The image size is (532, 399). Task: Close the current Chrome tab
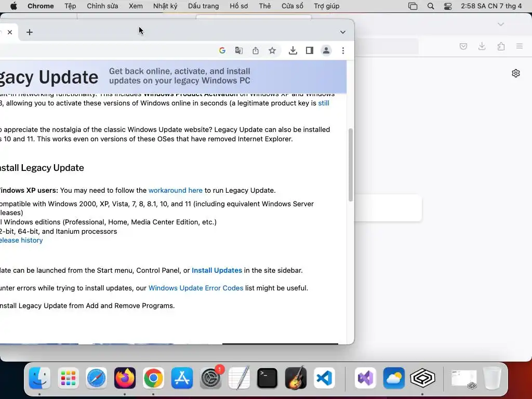10,32
